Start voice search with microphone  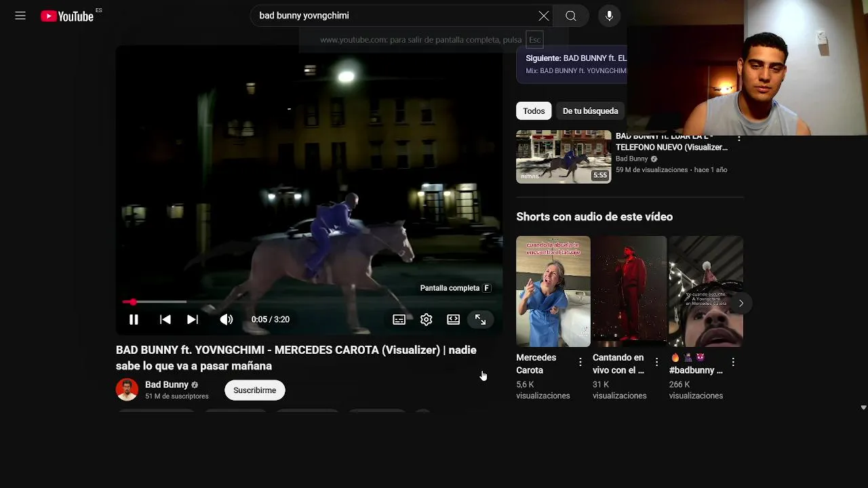click(609, 16)
